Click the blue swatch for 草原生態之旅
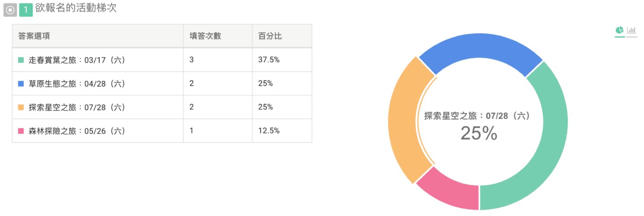Image resolution: width=644 pixels, height=216 pixels. (21, 84)
